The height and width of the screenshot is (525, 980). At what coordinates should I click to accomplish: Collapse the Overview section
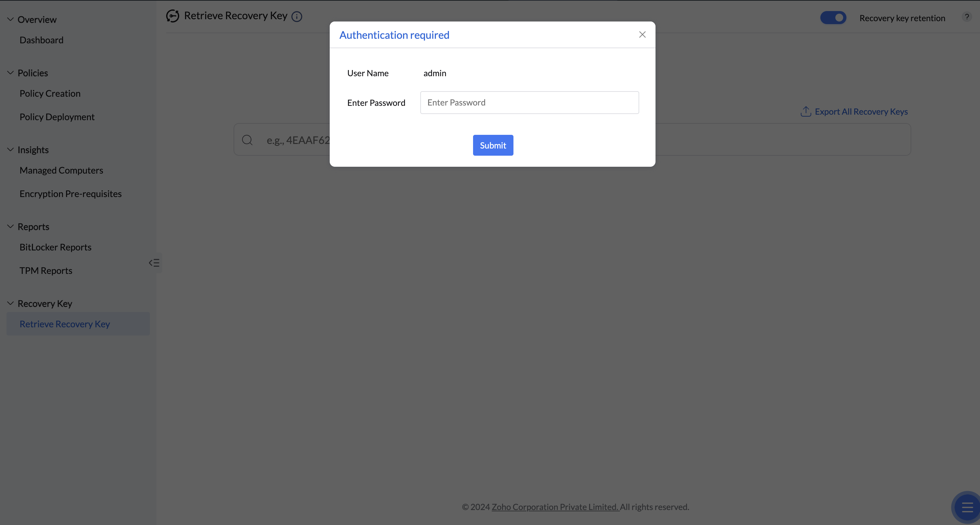tap(11, 20)
